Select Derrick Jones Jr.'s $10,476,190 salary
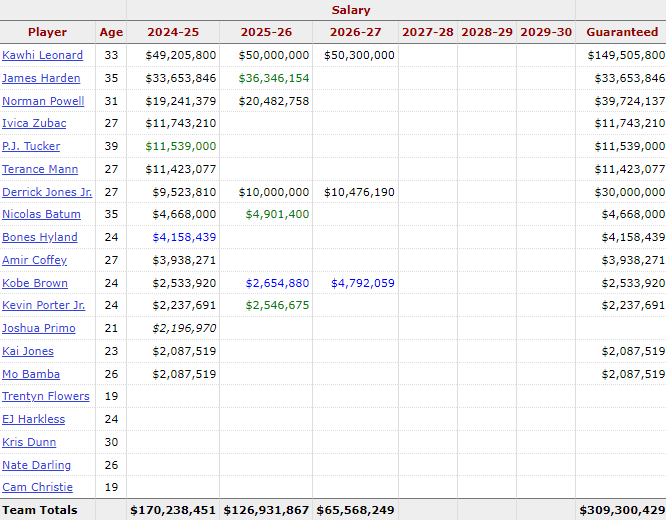The image size is (666, 520). coord(359,192)
